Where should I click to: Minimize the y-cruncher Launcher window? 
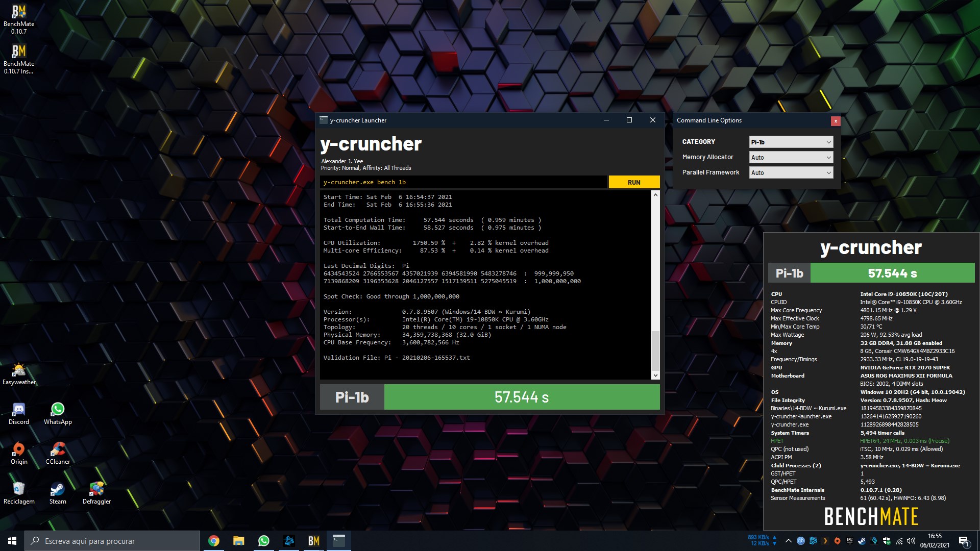[606, 120]
